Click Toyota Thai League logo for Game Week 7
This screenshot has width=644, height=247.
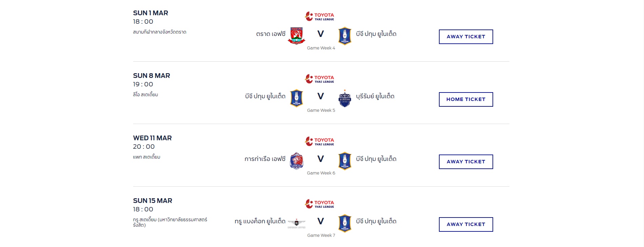320,204
